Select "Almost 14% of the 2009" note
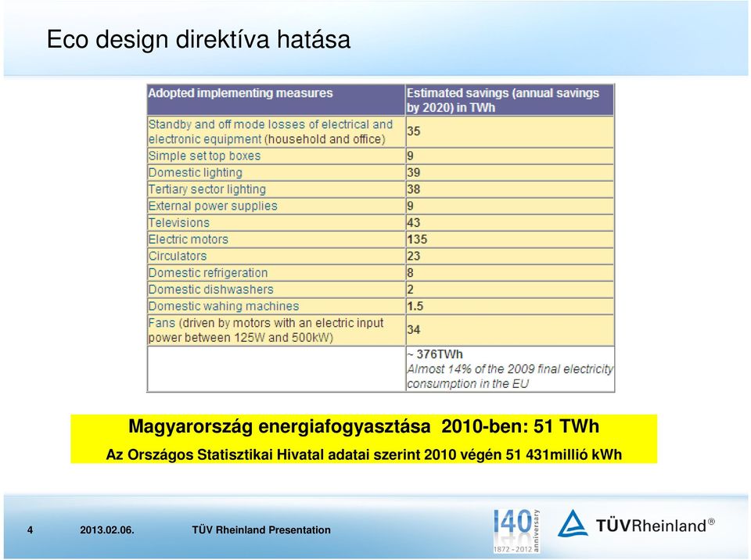This screenshot has height=560, width=751. [x=510, y=376]
